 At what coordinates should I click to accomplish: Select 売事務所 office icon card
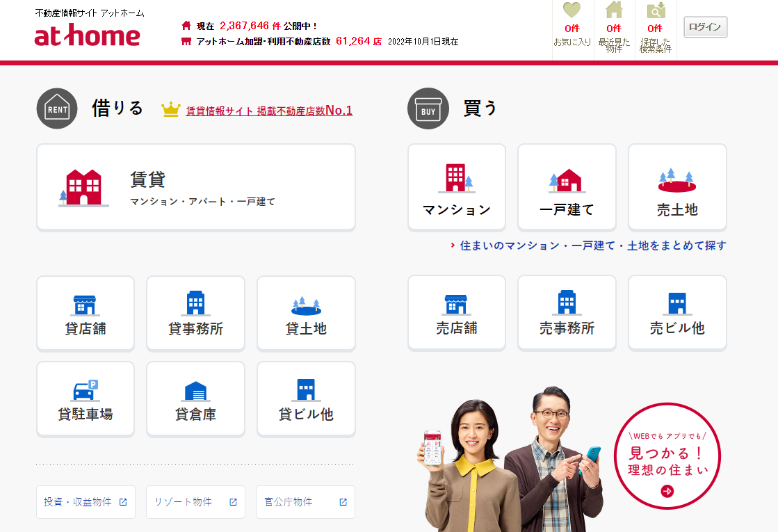tap(567, 313)
